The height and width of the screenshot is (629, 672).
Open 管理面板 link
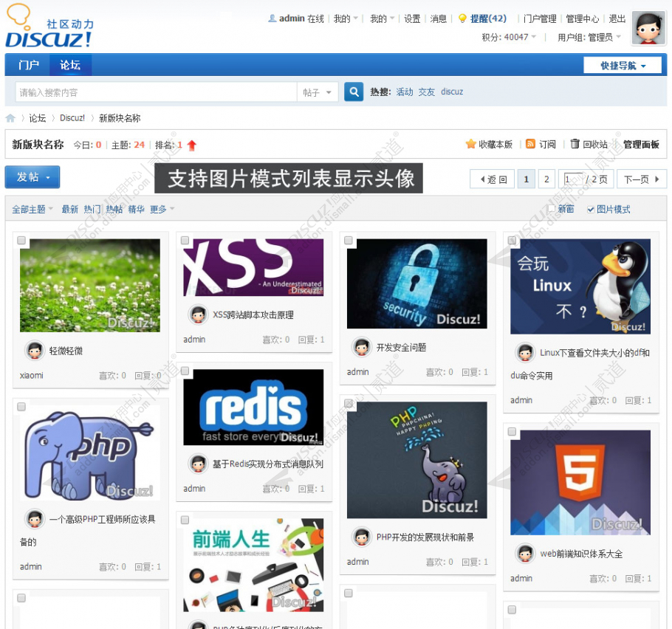tap(641, 145)
